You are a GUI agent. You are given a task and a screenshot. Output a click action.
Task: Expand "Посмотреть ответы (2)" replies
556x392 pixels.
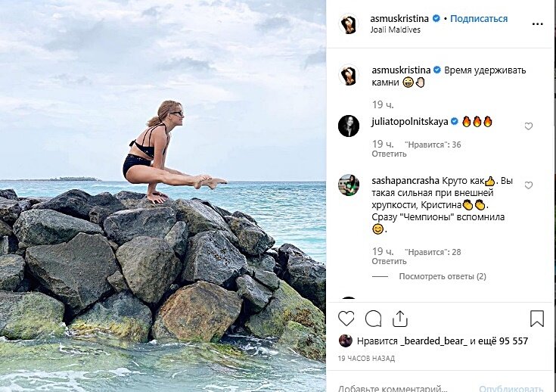443,277
